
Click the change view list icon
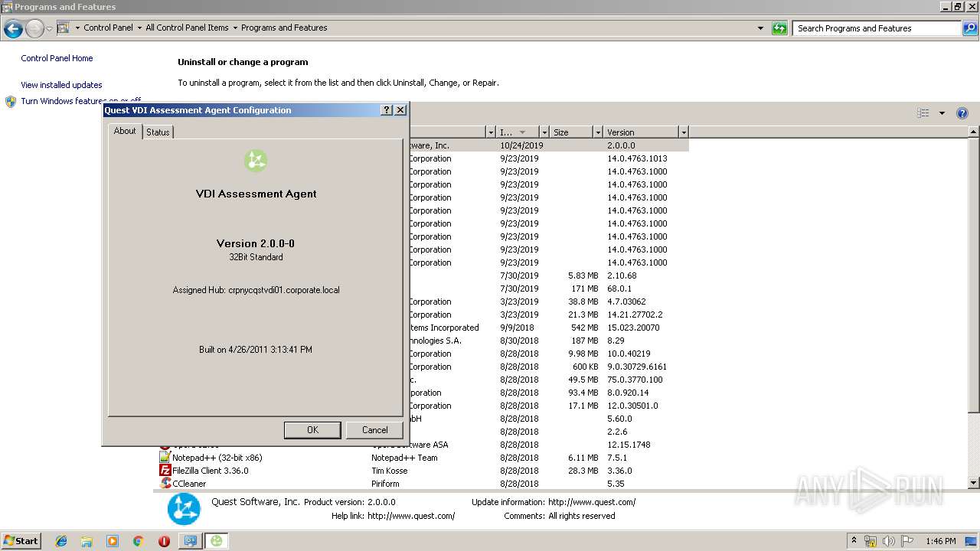tap(923, 113)
